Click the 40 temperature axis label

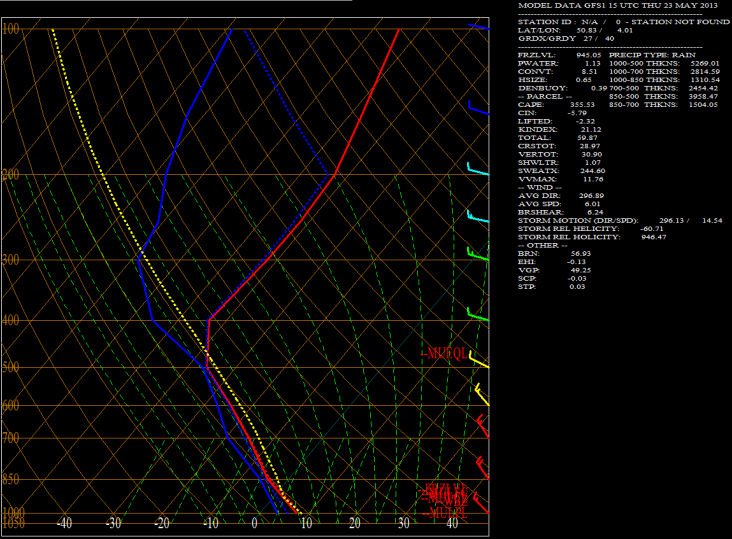[x=452, y=523]
